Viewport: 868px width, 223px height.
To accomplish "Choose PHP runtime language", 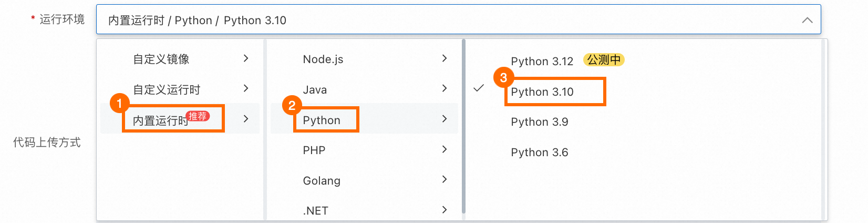I will tap(314, 150).
